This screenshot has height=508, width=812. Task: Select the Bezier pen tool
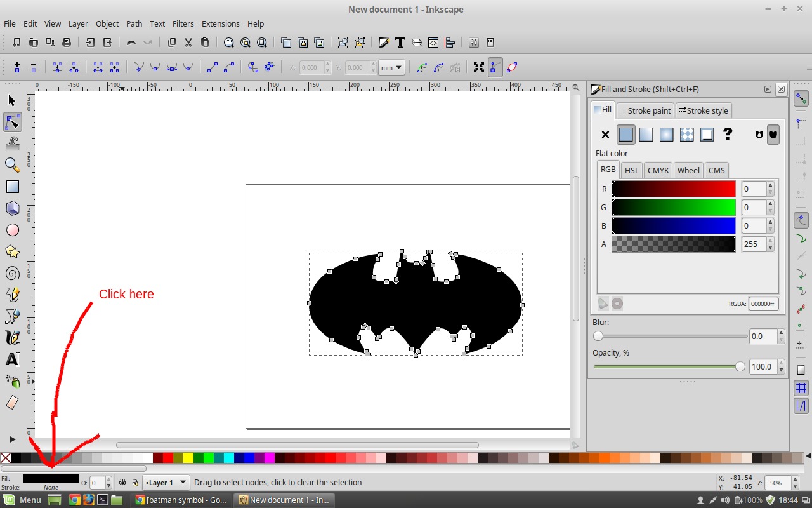click(x=12, y=316)
